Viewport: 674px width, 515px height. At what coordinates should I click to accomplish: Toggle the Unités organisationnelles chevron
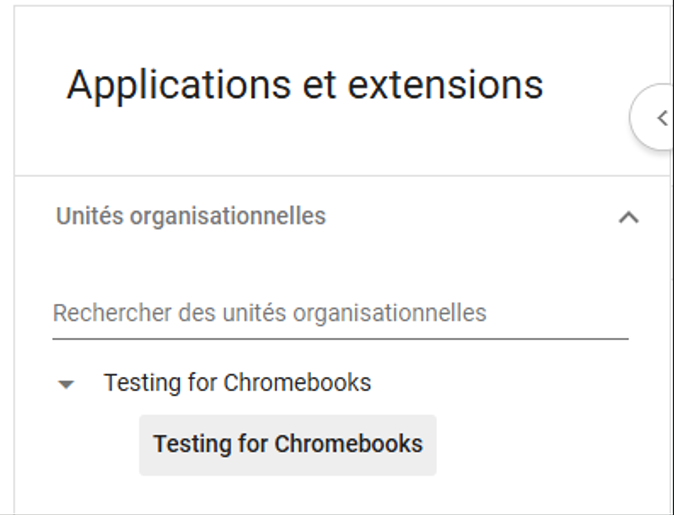[628, 217]
